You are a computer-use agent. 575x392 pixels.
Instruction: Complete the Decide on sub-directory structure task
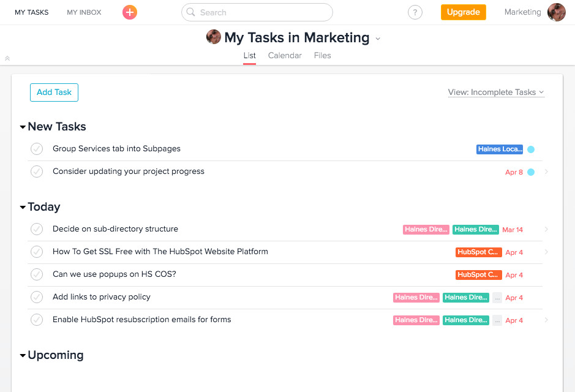click(37, 229)
